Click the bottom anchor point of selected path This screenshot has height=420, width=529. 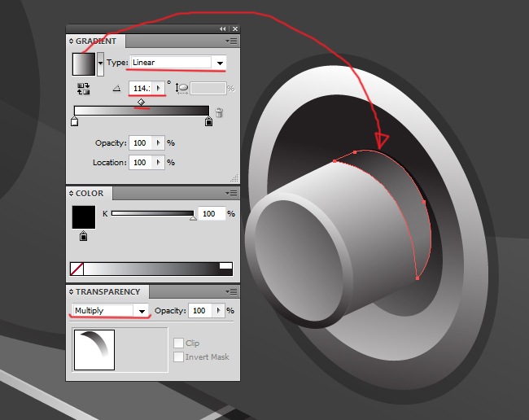click(x=418, y=278)
